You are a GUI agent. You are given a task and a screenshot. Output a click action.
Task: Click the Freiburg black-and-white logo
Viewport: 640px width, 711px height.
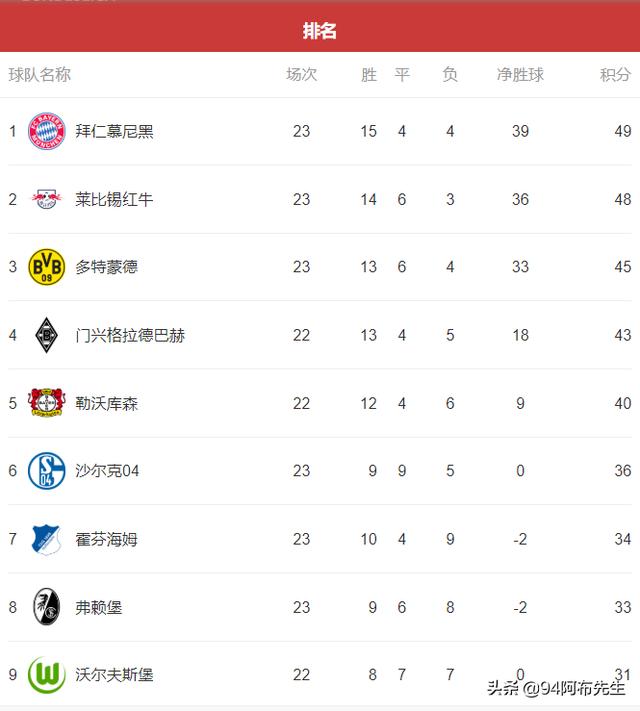(x=47, y=607)
